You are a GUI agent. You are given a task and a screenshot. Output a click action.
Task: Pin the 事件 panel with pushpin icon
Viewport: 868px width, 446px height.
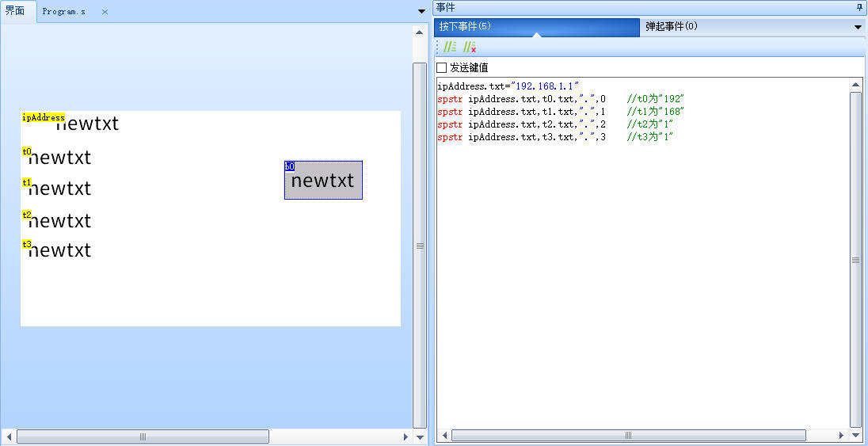(x=859, y=7)
